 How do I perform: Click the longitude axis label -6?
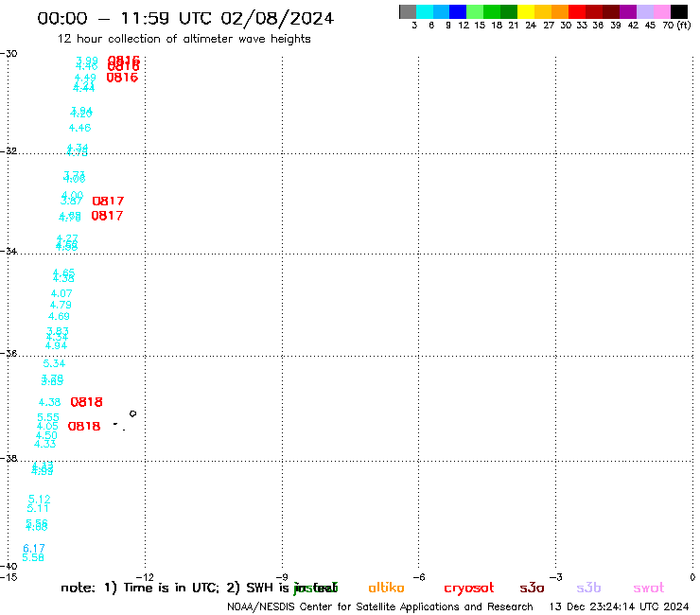pos(419,577)
